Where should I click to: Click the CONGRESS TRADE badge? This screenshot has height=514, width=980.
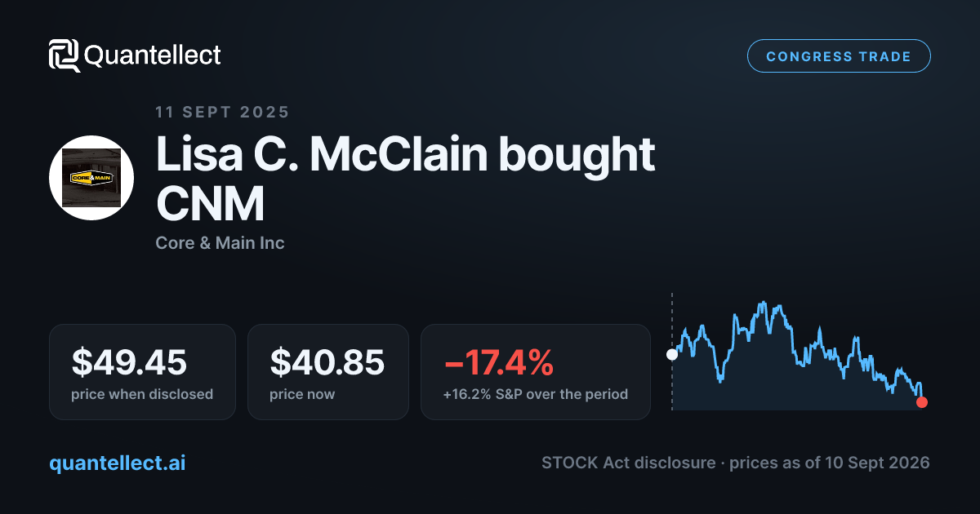click(839, 56)
